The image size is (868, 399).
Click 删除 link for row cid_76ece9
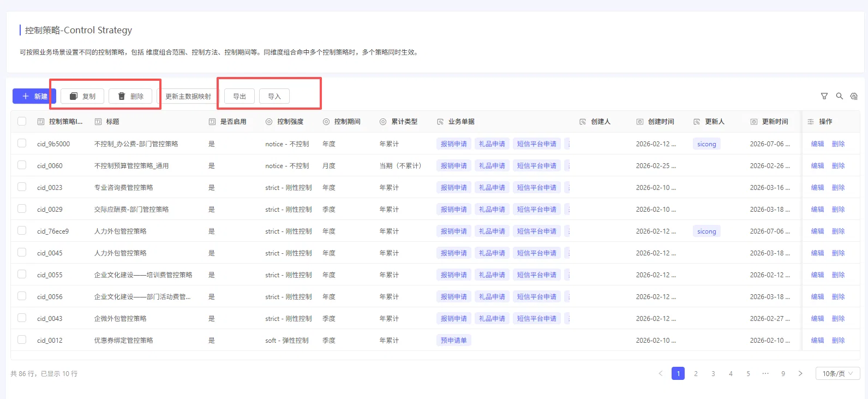pos(838,231)
